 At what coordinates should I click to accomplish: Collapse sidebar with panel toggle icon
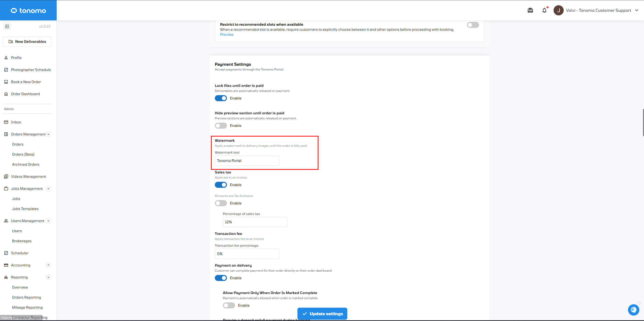(7, 26)
